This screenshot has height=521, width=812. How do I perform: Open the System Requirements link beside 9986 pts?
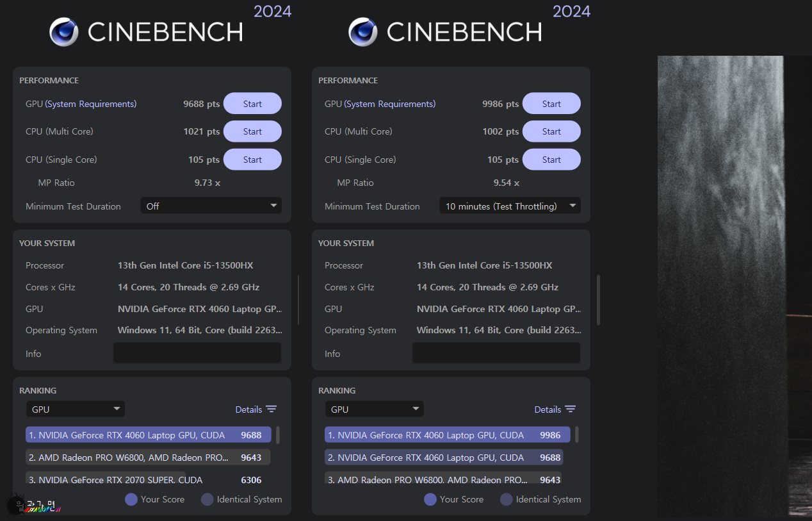click(390, 104)
